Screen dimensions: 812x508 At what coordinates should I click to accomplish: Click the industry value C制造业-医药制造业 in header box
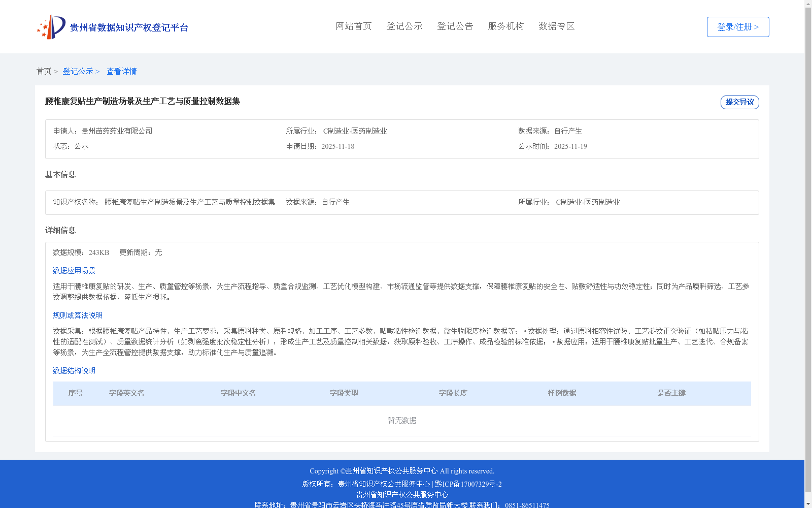[355, 131]
